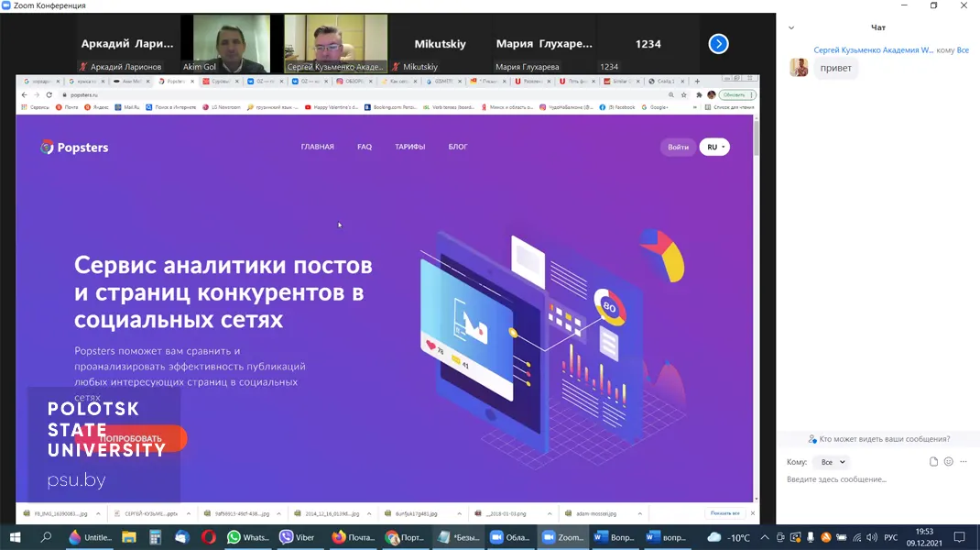Switch to the Popsters browser tab

pyautogui.click(x=176, y=82)
